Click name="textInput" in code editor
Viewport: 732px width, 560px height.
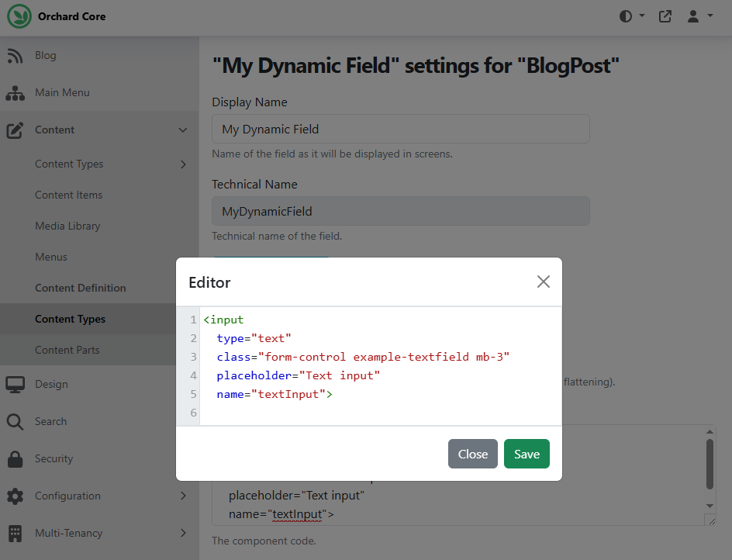274,394
